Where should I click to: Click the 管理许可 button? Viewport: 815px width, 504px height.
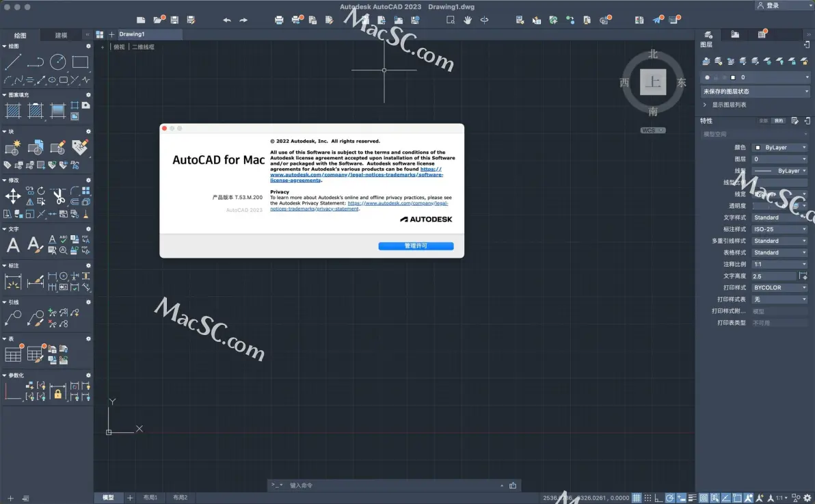(x=416, y=246)
